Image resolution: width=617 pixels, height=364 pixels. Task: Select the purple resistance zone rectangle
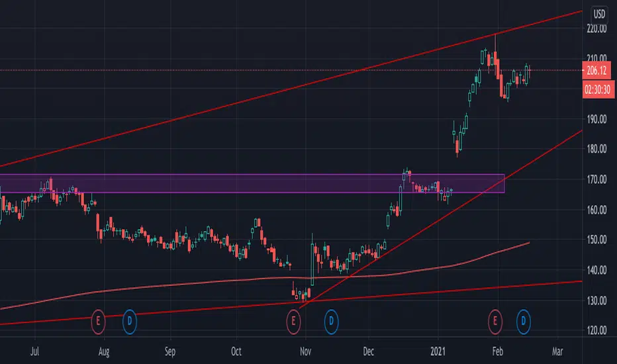[252, 183]
